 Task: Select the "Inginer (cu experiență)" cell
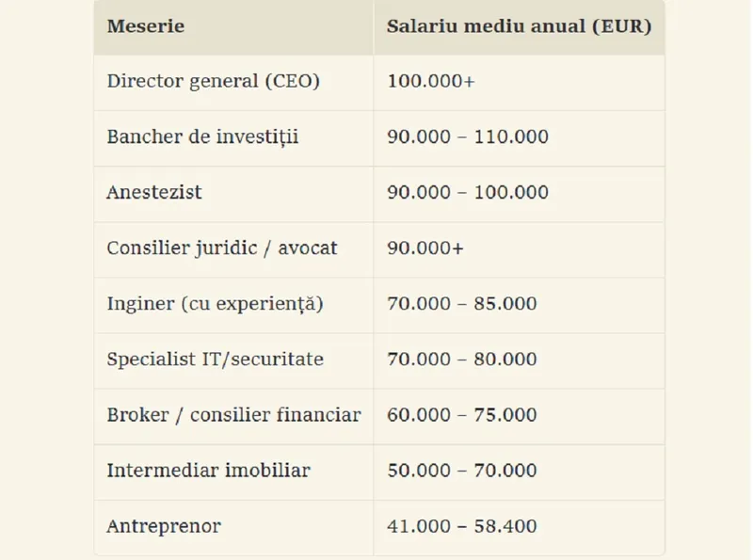[214, 304]
